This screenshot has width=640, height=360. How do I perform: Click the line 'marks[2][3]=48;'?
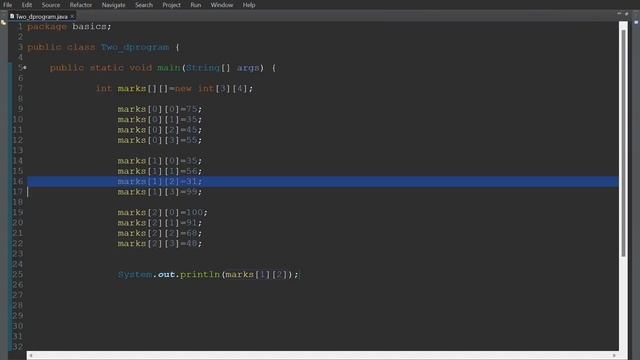(x=160, y=244)
